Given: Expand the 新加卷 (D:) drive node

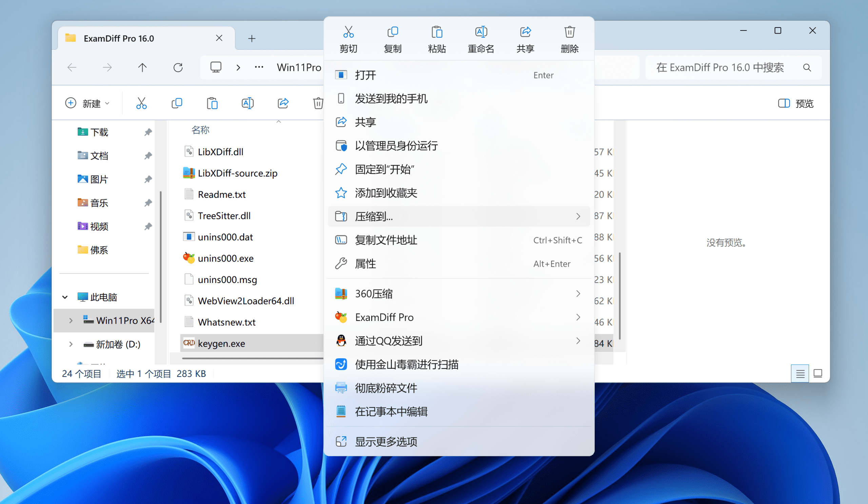Looking at the screenshot, I should pyautogui.click(x=71, y=344).
